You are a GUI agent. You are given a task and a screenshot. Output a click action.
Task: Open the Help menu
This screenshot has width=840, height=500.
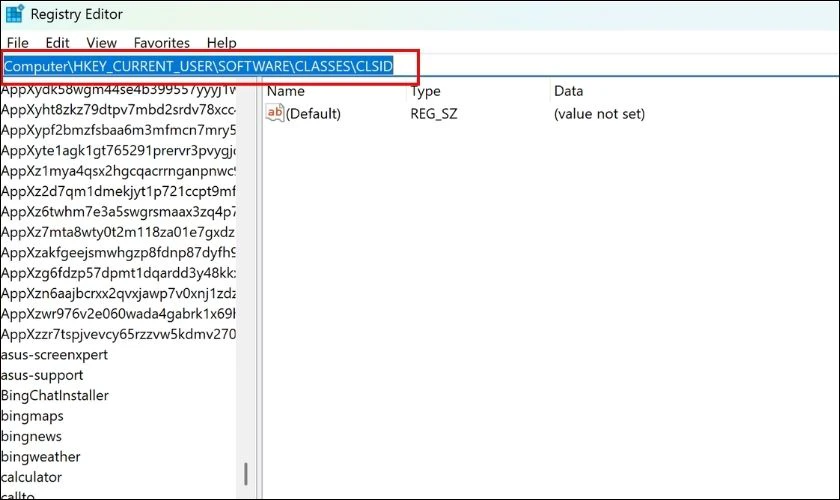click(x=222, y=42)
